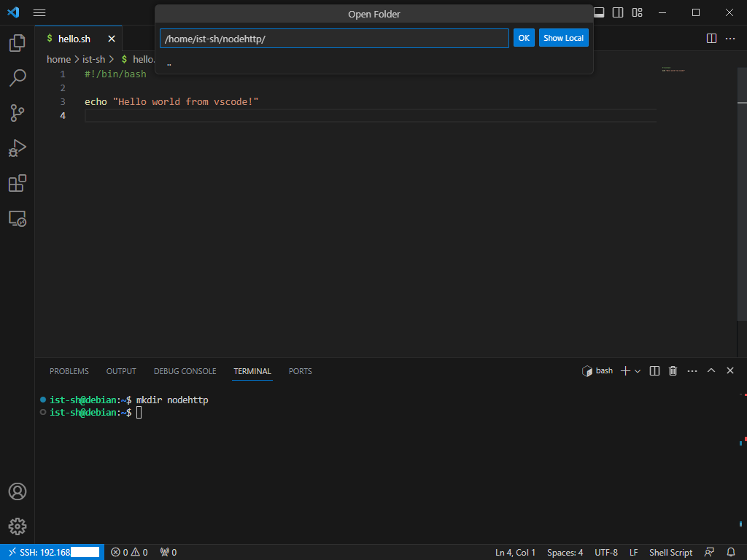The image size is (747, 560).
Task: Confirm the folder path with OK
Action: (523, 38)
